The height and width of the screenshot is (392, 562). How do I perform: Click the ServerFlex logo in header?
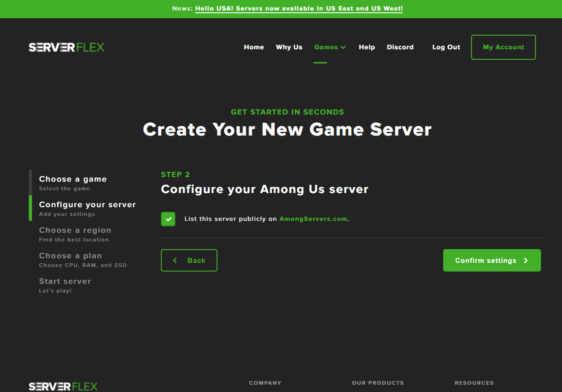(67, 47)
